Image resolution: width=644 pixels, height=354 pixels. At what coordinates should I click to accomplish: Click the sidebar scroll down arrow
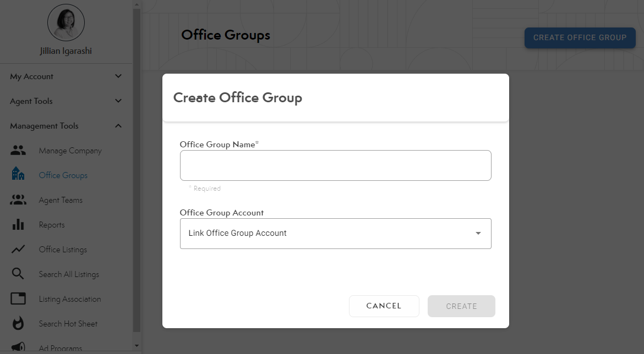click(137, 346)
